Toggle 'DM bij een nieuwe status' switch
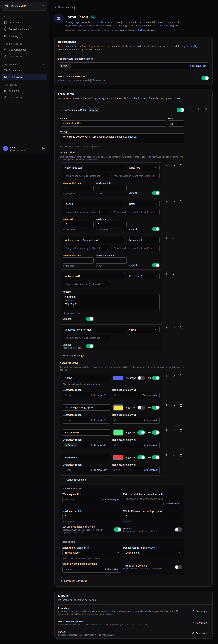The image size is (218, 644). coord(205,78)
